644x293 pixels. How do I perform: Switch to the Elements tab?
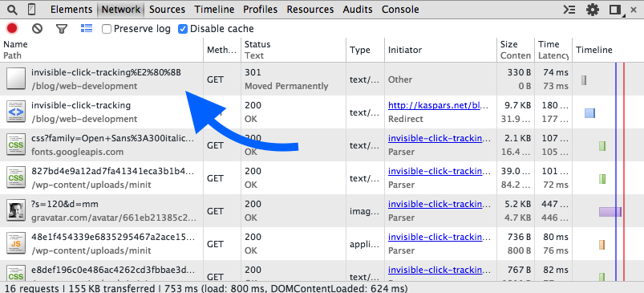(71, 9)
